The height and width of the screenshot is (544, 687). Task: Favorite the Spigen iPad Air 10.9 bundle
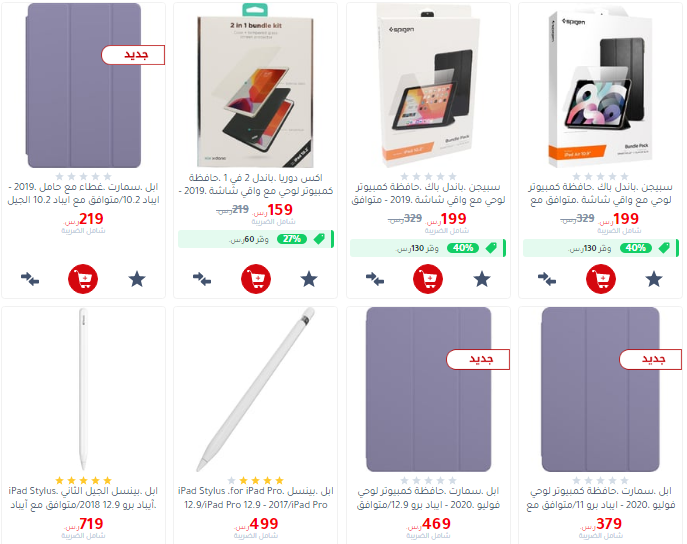click(654, 279)
